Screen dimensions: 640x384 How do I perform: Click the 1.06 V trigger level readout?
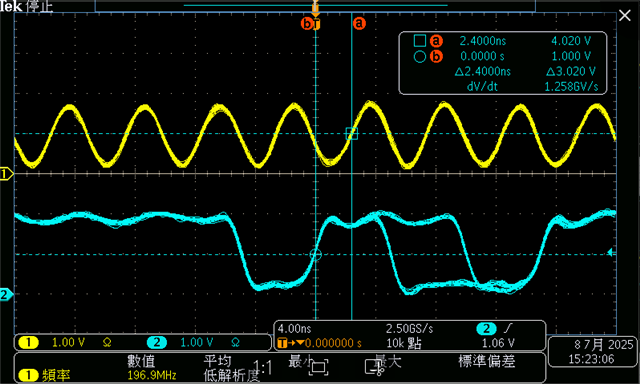pos(498,343)
